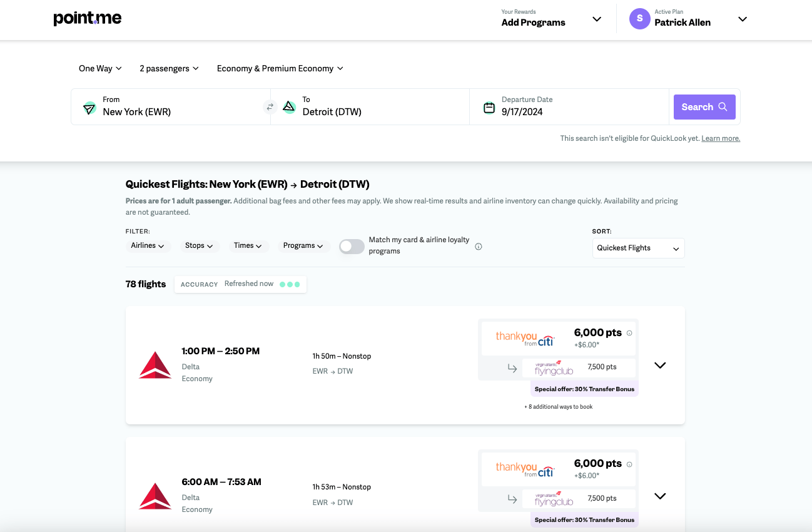Click Virgin Atlantic Flying Club logo, 6:00 AM flight
This screenshot has height=532, width=812.
pyautogui.click(x=554, y=499)
